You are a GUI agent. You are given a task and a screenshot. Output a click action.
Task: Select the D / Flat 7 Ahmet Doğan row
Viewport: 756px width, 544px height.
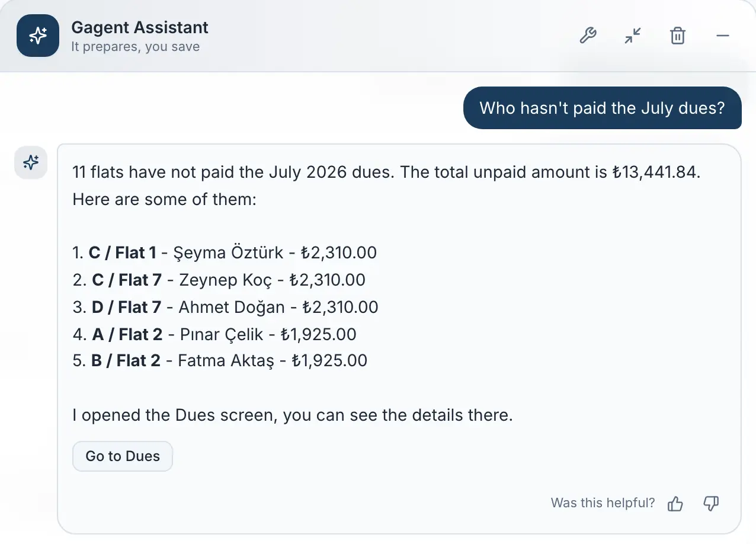point(225,308)
